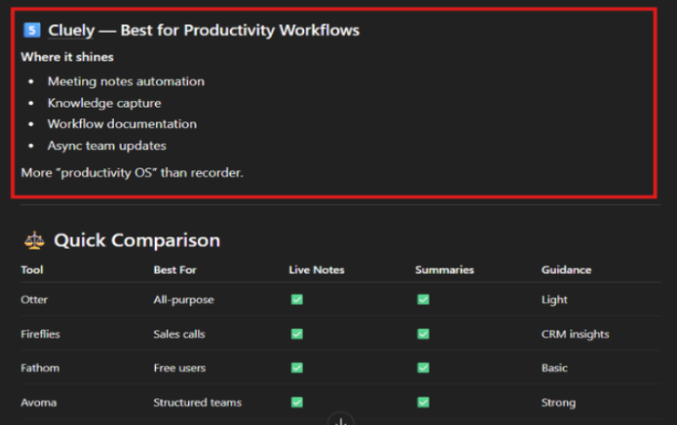Click the 'All-purpose' cell
This screenshot has width=677, height=425.
coord(183,300)
